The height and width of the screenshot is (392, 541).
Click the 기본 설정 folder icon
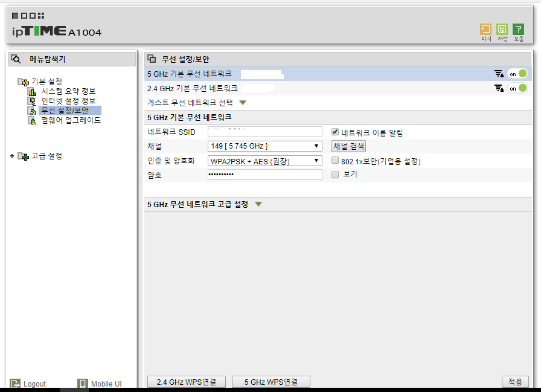[23, 82]
